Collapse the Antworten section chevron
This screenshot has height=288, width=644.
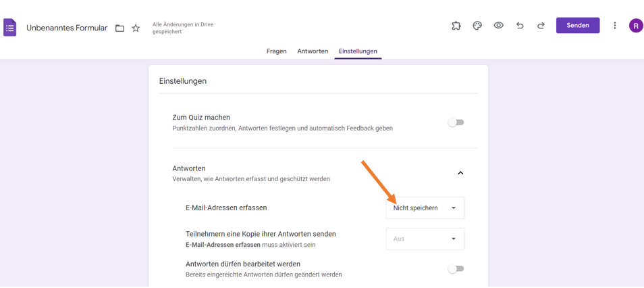(460, 173)
